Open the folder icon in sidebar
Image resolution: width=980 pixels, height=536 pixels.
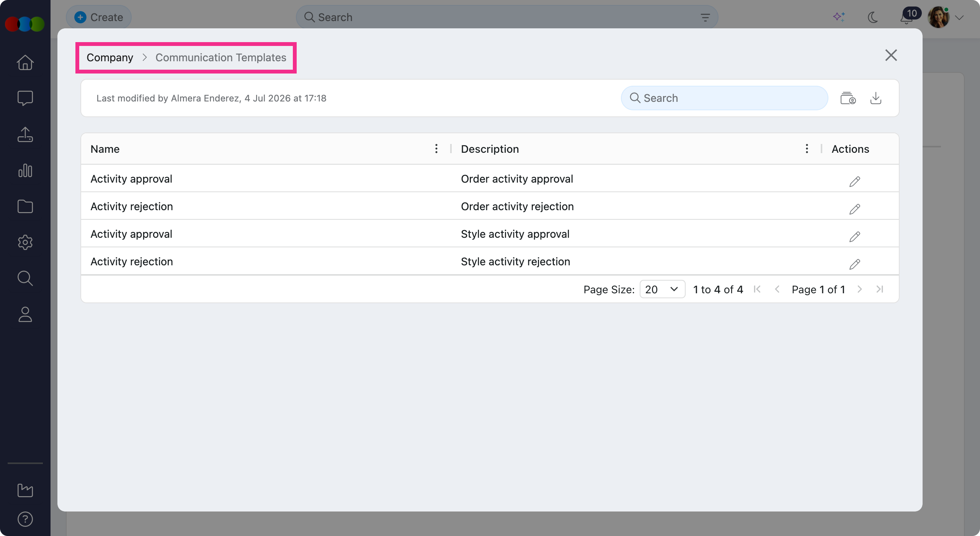tap(25, 206)
